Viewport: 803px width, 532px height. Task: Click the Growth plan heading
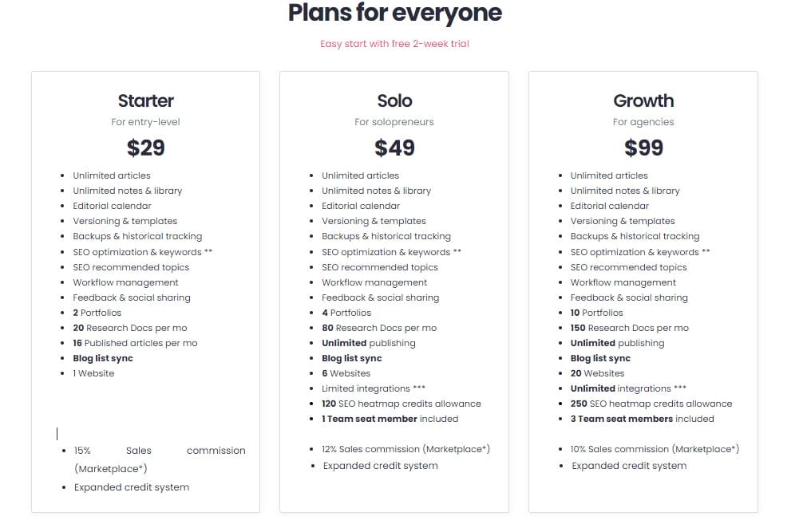643,100
